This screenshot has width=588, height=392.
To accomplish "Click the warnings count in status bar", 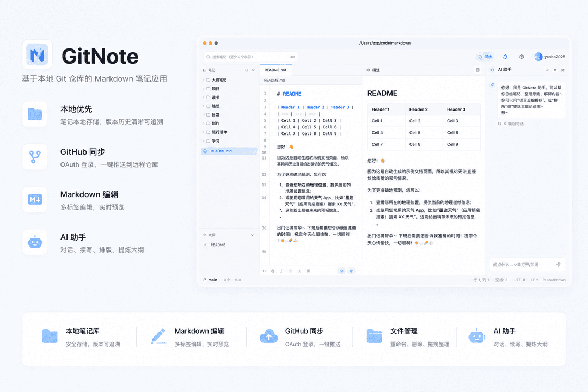I will [x=238, y=280].
